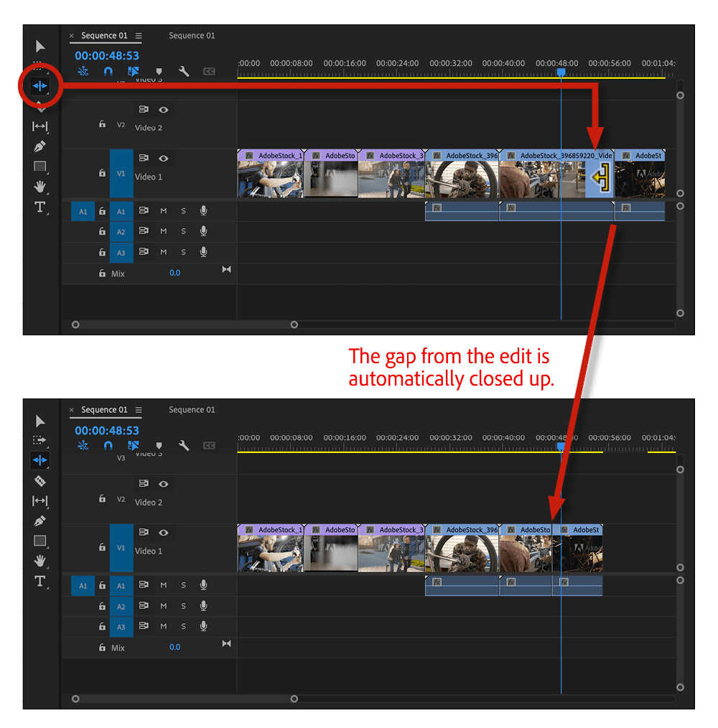The height and width of the screenshot is (728, 718).
Task: Click voice-over record mic on upper A1 track
Action: pos(203,211)
